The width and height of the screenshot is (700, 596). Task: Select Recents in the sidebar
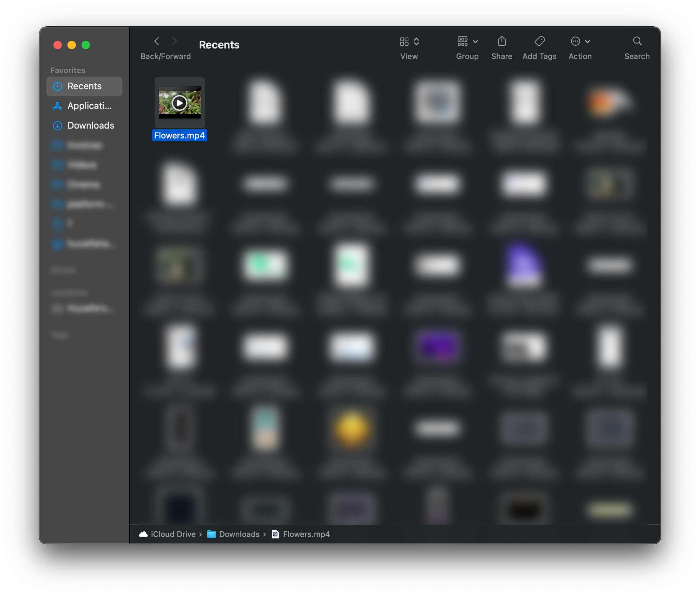[x=84, y=86]
